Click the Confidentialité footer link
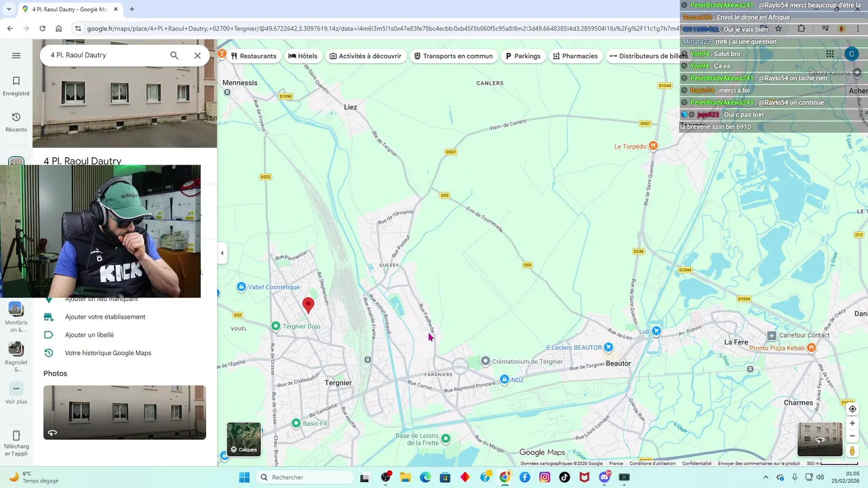 click(x=696, y=464)
